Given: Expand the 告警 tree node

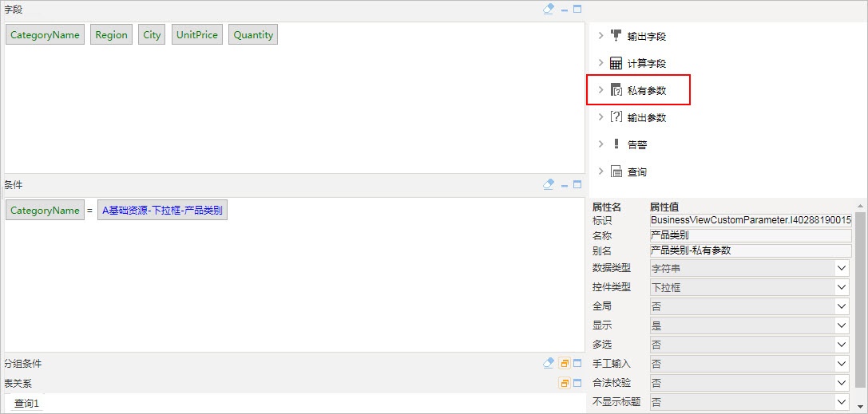Looking at the screenshot, I should [x=600, y=144].
